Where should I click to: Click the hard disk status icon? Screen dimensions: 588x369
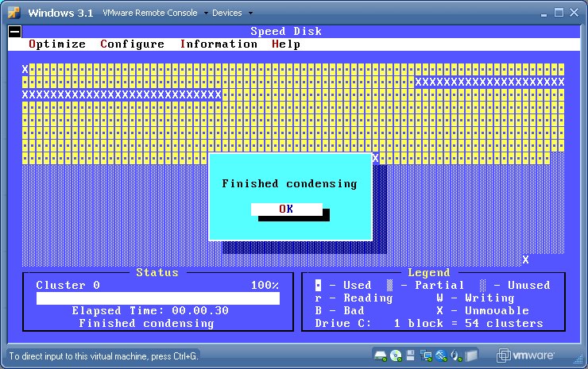pos(381,355)
